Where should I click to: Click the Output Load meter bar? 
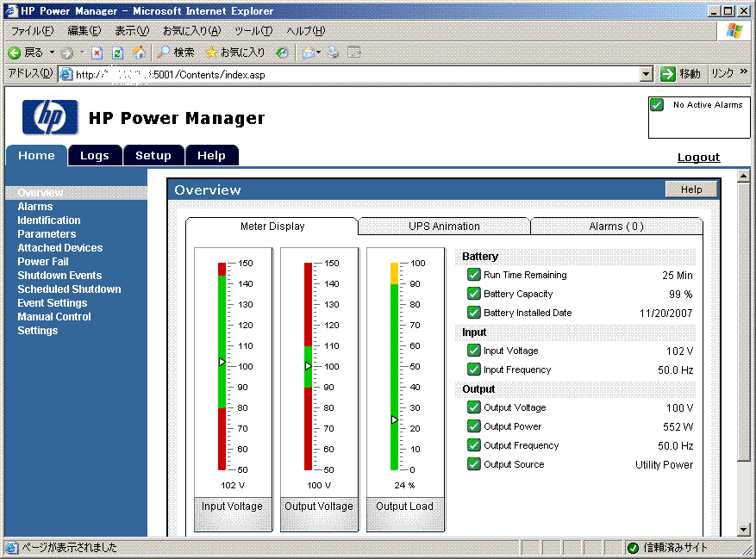(x=395, y=366)
